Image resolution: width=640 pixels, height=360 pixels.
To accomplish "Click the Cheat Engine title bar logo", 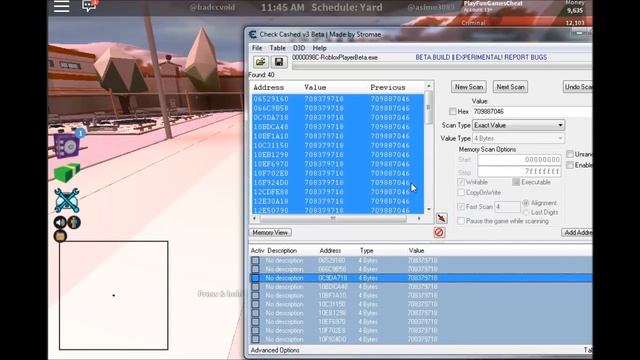I will pos(253,35).
